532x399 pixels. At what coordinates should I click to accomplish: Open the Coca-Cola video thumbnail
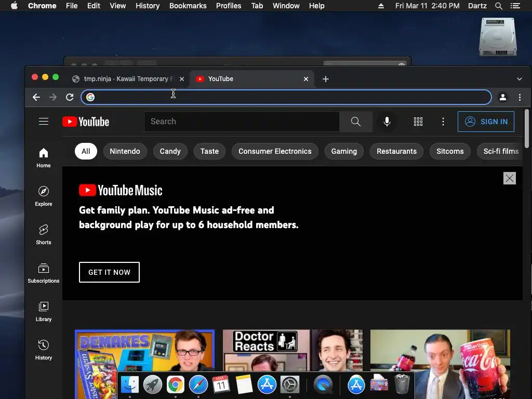440,364
